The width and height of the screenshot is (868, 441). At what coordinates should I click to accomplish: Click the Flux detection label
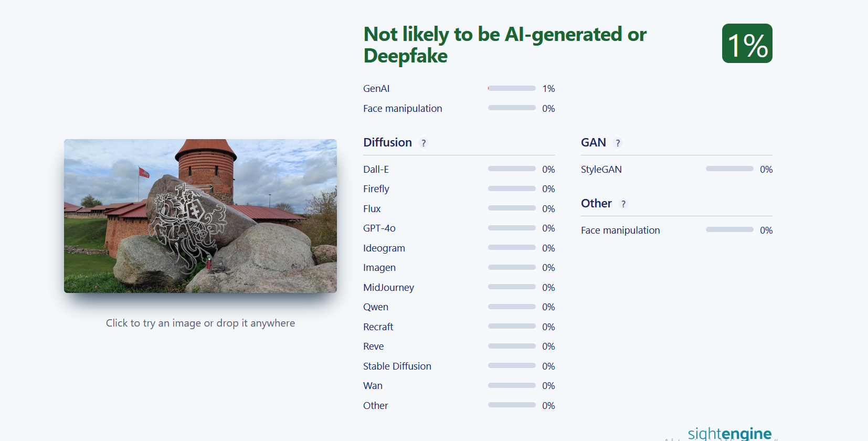click(x=372, y=208)
